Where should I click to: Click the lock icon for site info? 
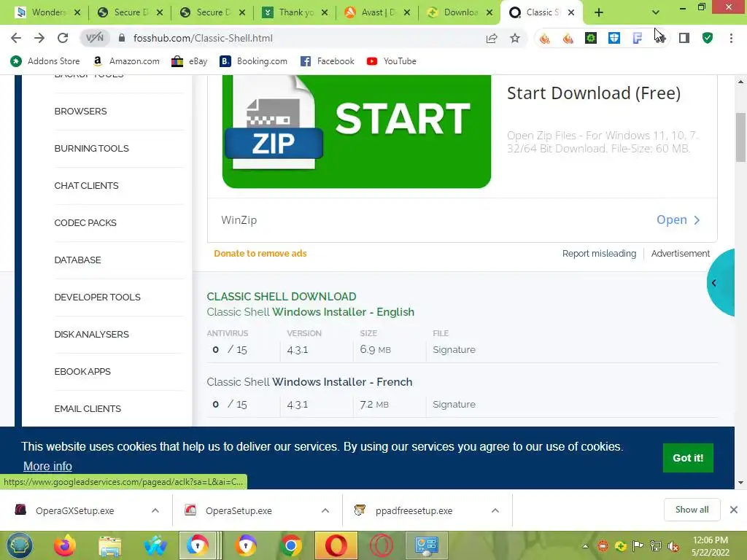122,38
